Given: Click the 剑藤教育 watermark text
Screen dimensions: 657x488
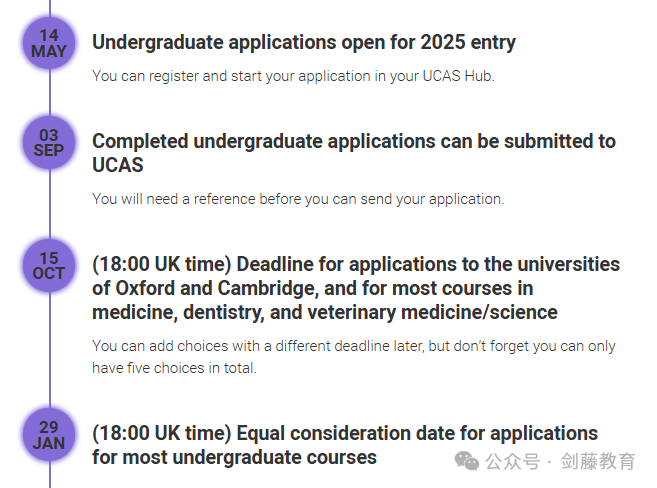Looking at the screenshot, I should click(x=598, y=461).
